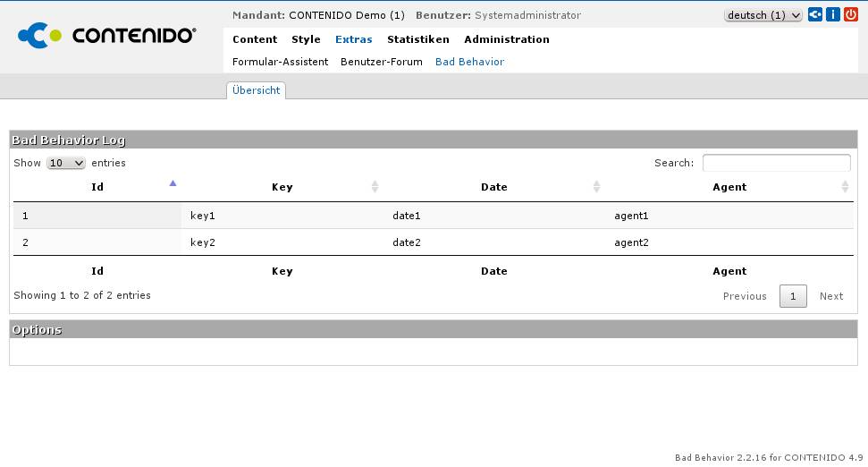Click the Next pagination button
The height and width of the screenshot is (467, 868).
click(x=830, y=296)
